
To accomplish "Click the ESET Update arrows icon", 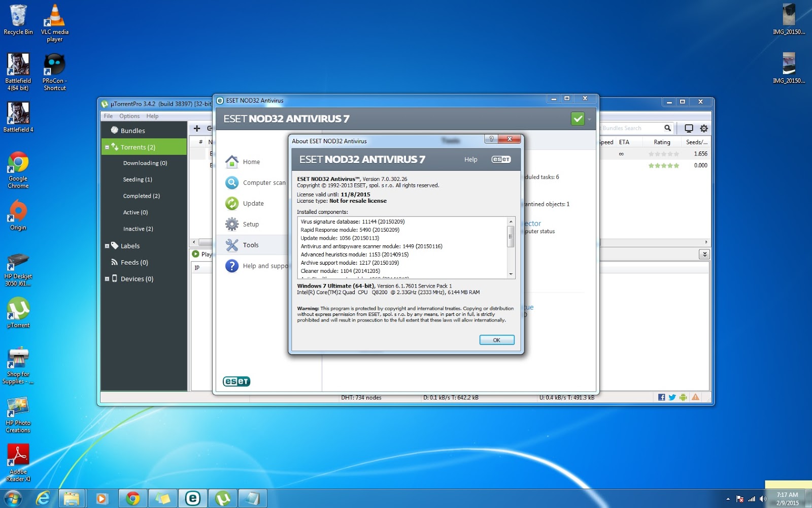I will click(x=232, y=203).
